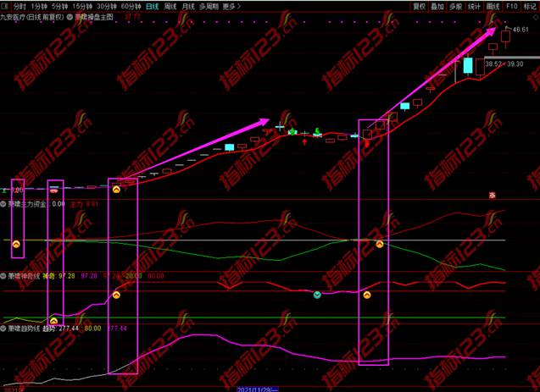Click the 2021/11/29 date marker on timeline
The image size is (540, 392).
[x=253, y=387]
